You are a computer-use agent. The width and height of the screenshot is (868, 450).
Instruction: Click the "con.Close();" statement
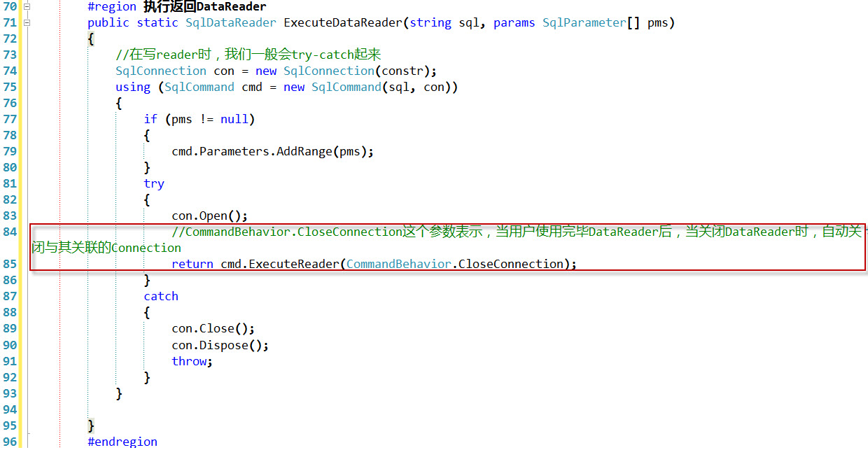(213, 328)
